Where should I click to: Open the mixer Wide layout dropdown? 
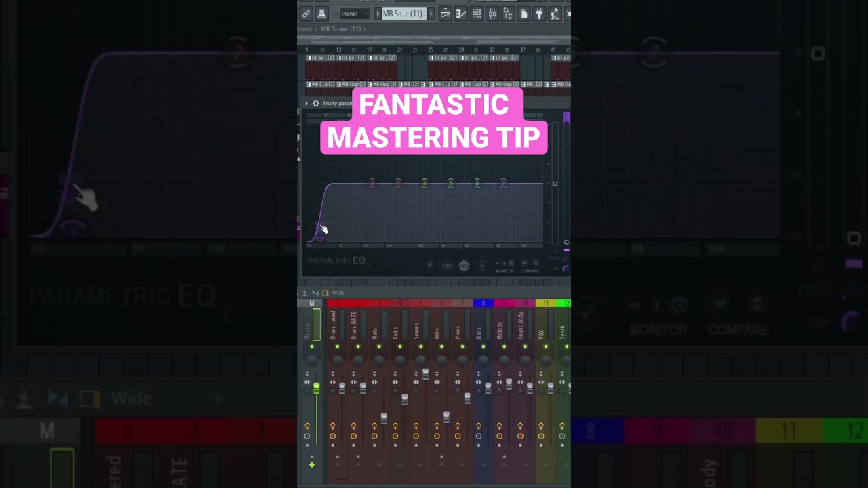click(x=349, y=293)
